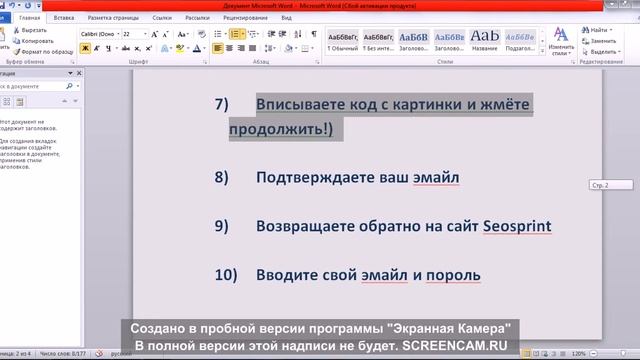Switch to Главная ribbon tab

[x=29, y=18]
